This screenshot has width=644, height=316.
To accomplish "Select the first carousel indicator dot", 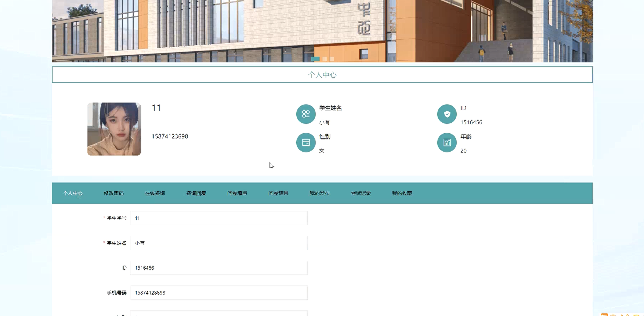I will [x=315, y=59].
